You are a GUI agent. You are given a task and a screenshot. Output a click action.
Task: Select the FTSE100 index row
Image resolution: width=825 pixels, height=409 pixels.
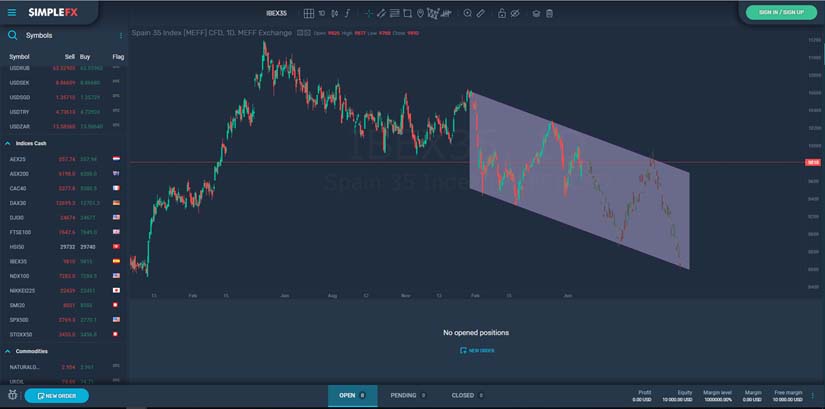point(63,232)
